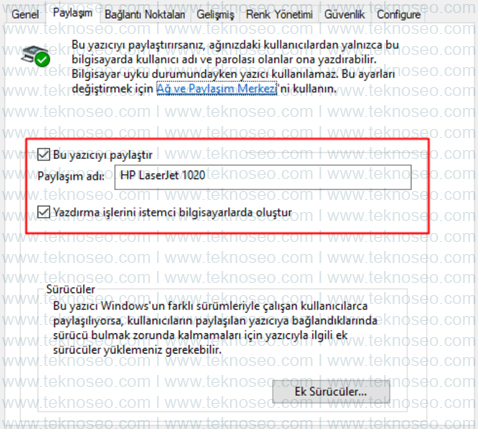
Task: Open the Renk Yönetimi tab
Action: (279, 14)
